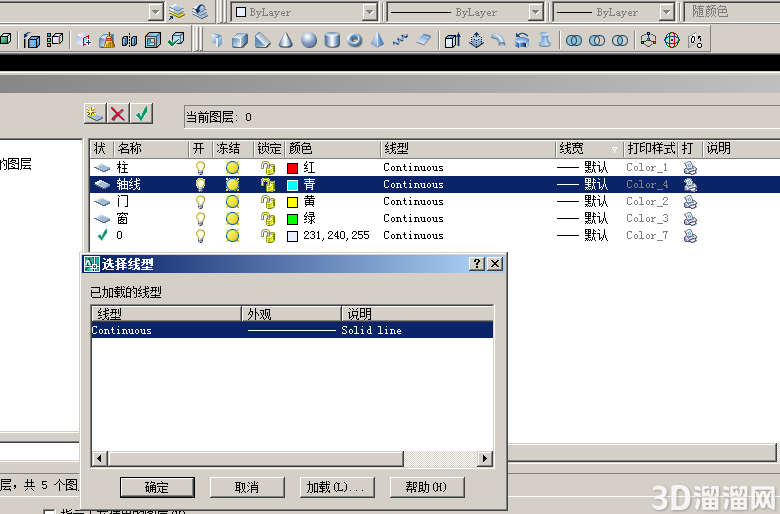
Task: Open the ByLayer linetype dropdown
Action: (x=466, y=12)
